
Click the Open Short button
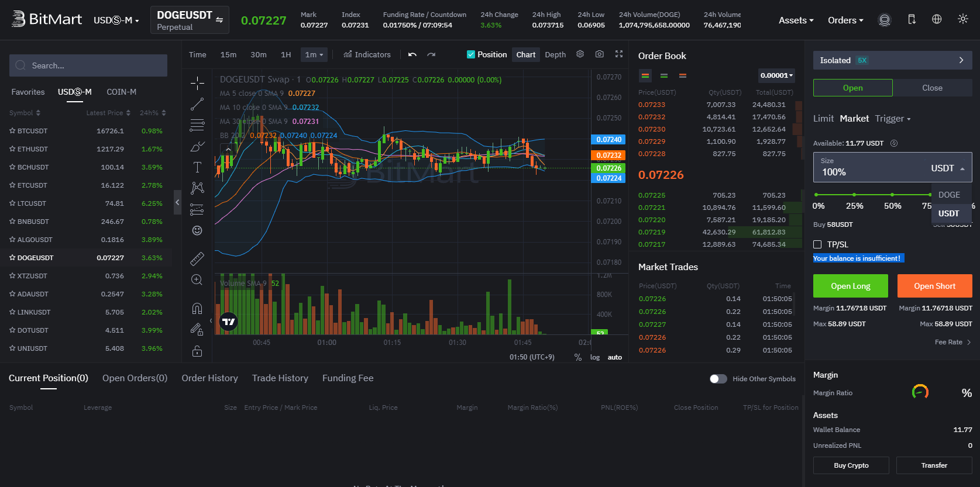935,286
